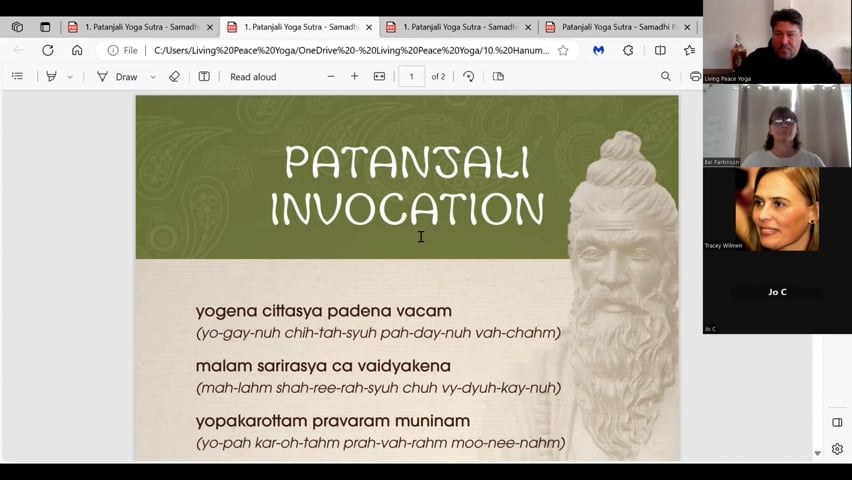Select the Erase tool
The width and height of the screenshot is (852, 480).
tap(174, 76)
